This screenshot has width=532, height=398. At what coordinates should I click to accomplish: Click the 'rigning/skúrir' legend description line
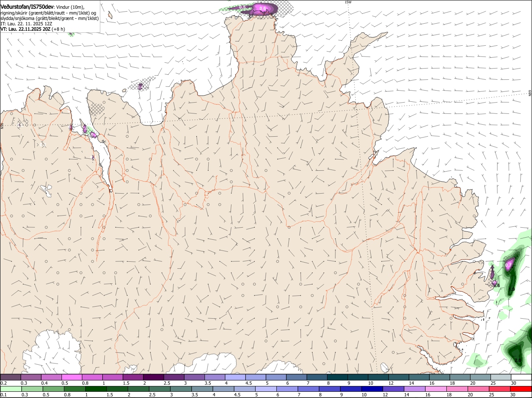pyautogui.click(x=48, y=13)
